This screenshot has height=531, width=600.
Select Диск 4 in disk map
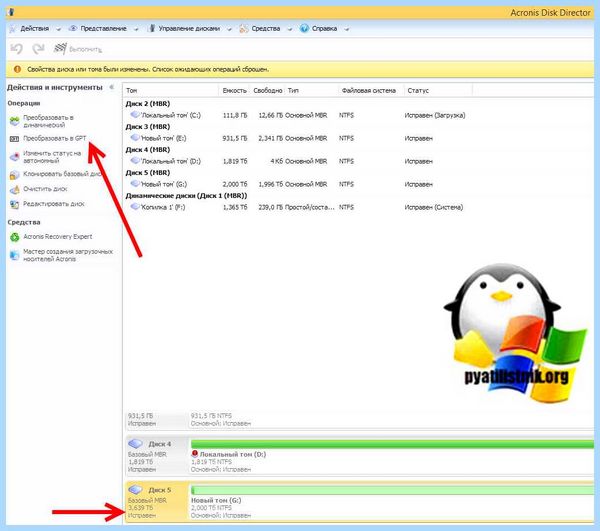pyautogui.click(x=157, y=456)
